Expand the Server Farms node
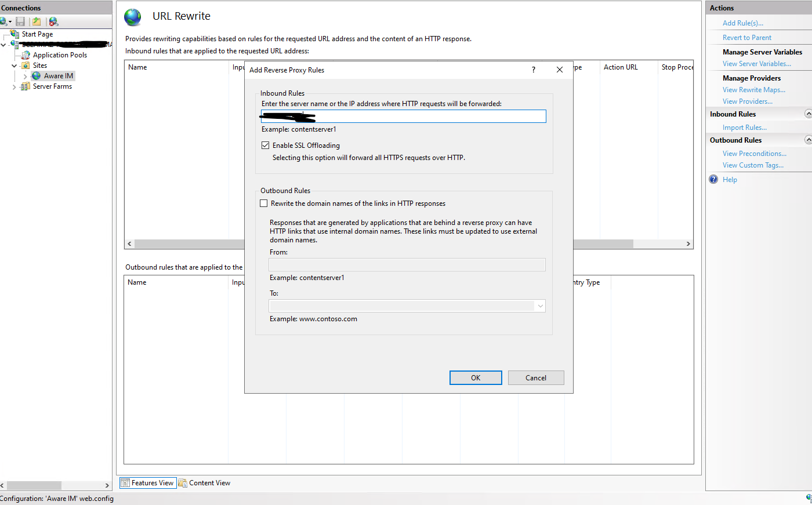The width and height of the screenshot is (812, 505). click(x=14, y=87)
